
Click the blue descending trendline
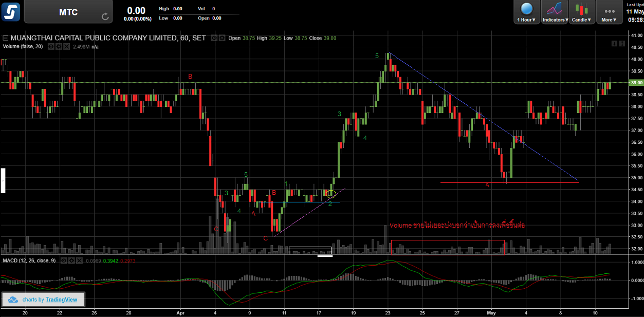[x=483, y=117]
